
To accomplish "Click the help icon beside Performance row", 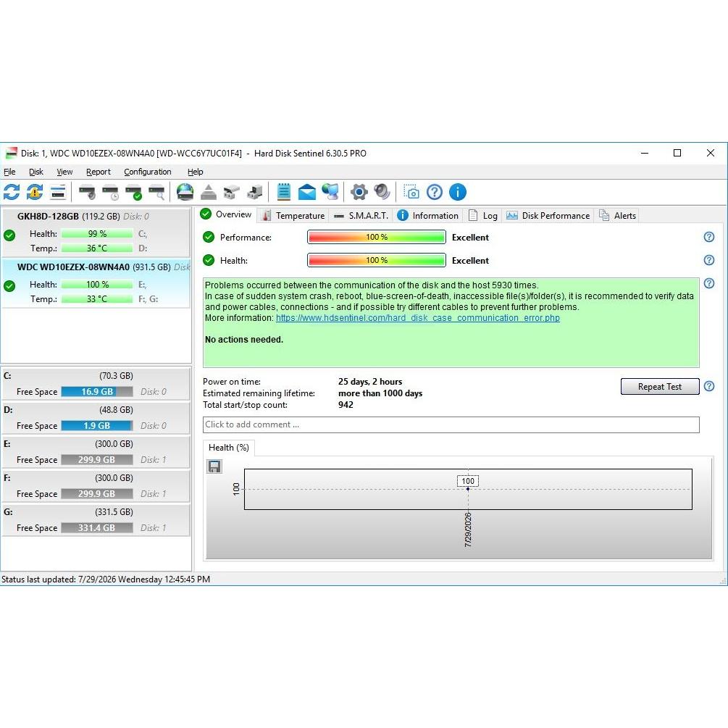I will 709,238.
